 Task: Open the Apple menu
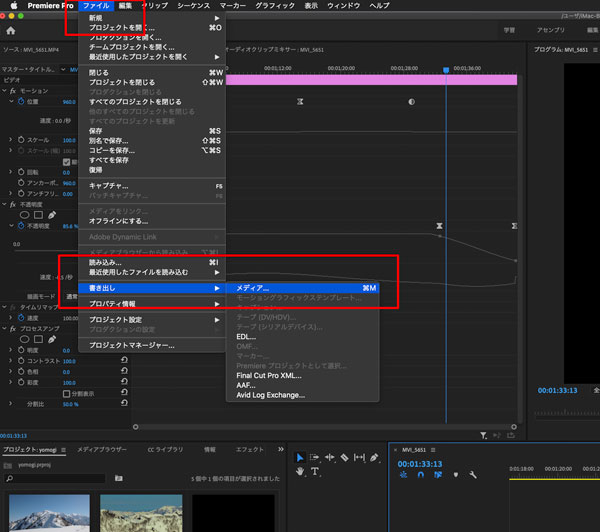14,5
